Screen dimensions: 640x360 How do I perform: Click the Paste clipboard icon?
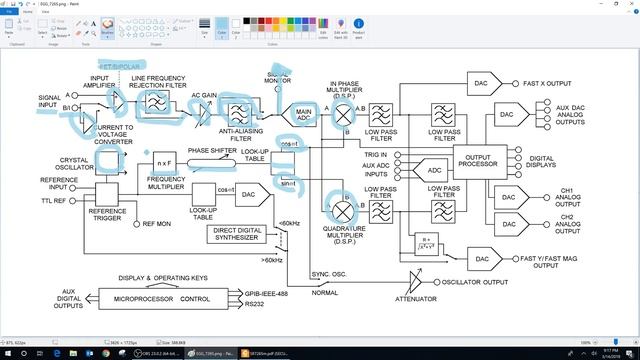9,24
